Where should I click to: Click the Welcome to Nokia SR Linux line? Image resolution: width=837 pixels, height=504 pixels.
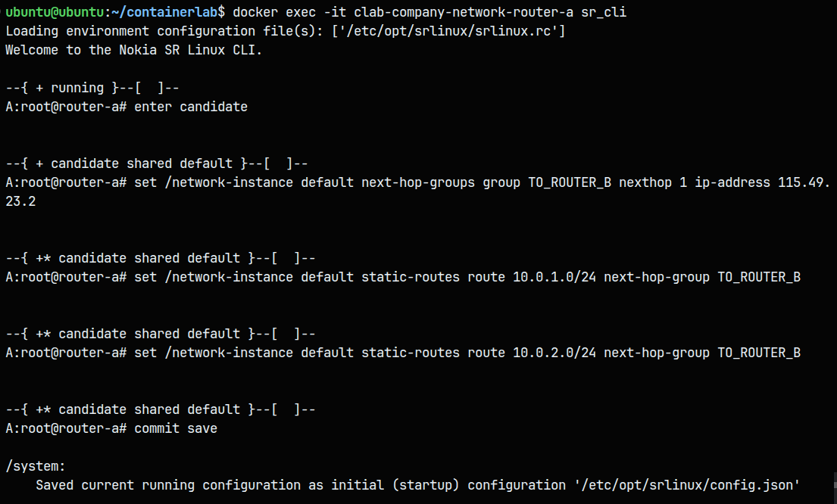coord(133,50)
